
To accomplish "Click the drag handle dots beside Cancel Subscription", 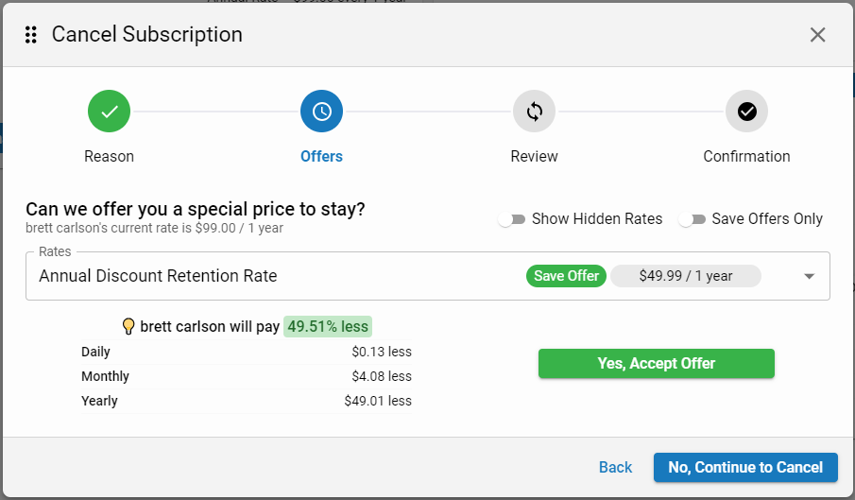I will [x=31, y=35].
